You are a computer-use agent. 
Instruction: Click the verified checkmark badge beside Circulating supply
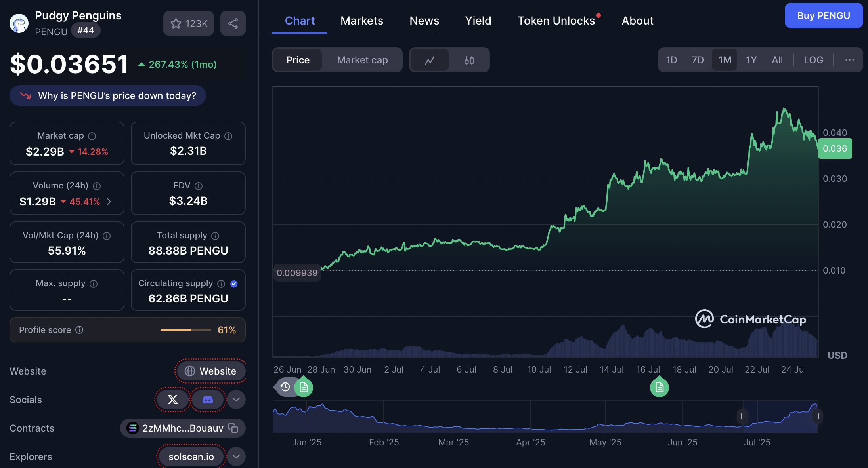pyautogui.click(x=234, y=284)
